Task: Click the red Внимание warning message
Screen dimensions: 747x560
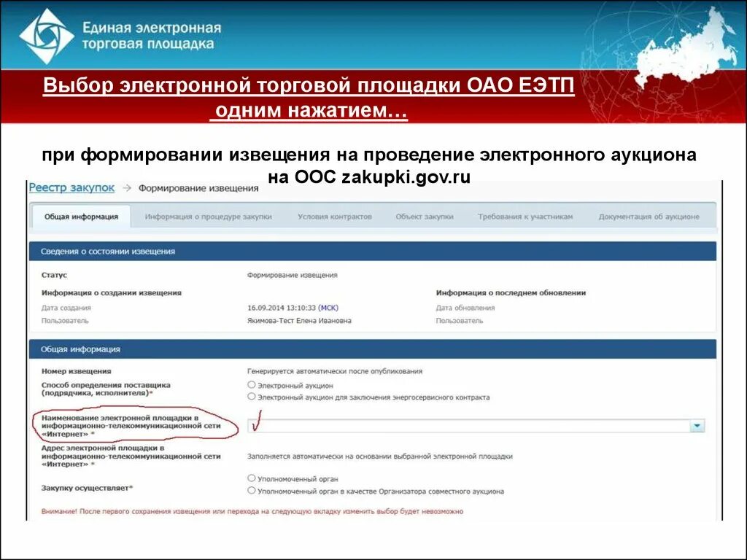Action: (252, 511)
